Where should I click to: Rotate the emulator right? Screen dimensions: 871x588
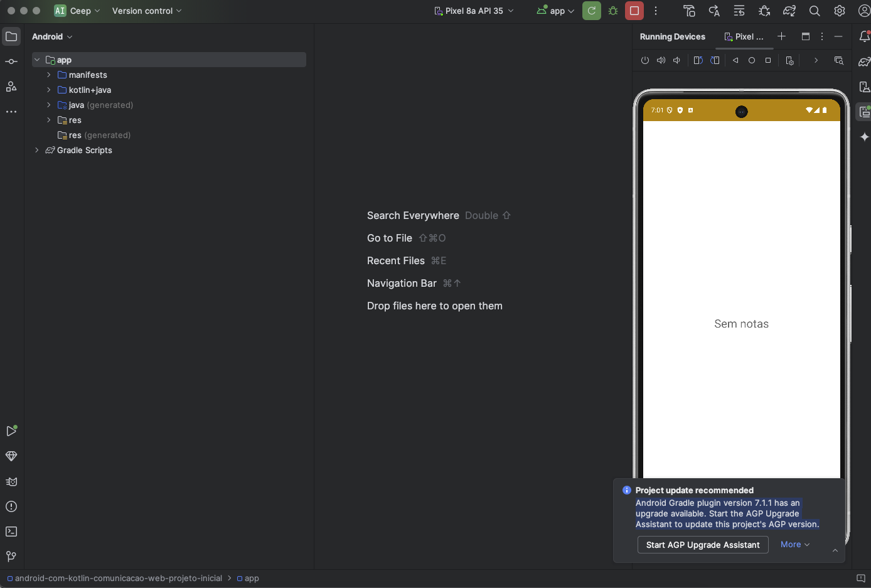coord(715,60)
